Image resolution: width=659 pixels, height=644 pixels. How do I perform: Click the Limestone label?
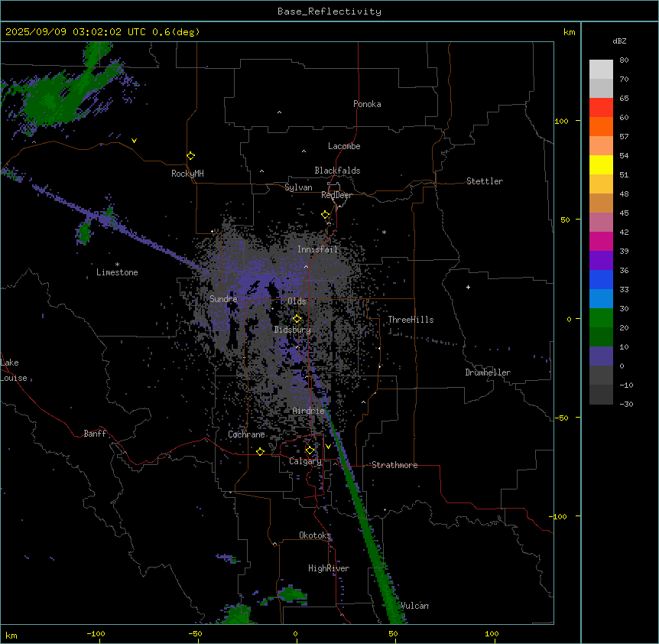click(117, 272)
